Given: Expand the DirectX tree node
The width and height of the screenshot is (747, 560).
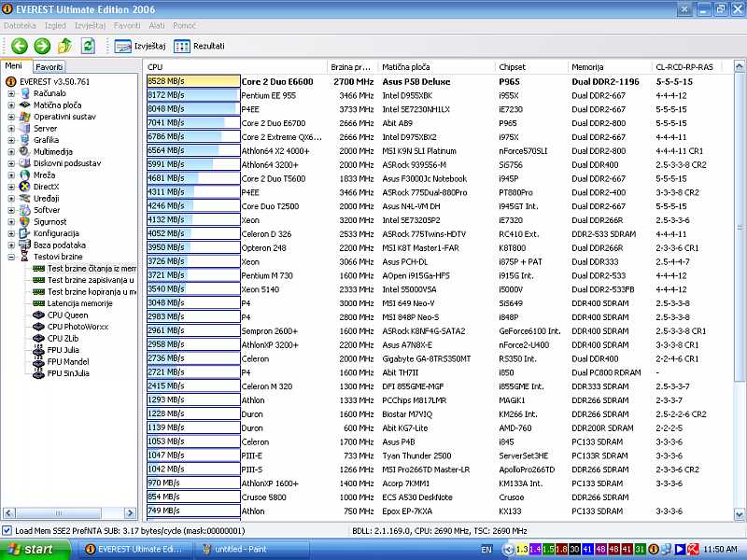Looking at the screenshot, I should [11, 187].
